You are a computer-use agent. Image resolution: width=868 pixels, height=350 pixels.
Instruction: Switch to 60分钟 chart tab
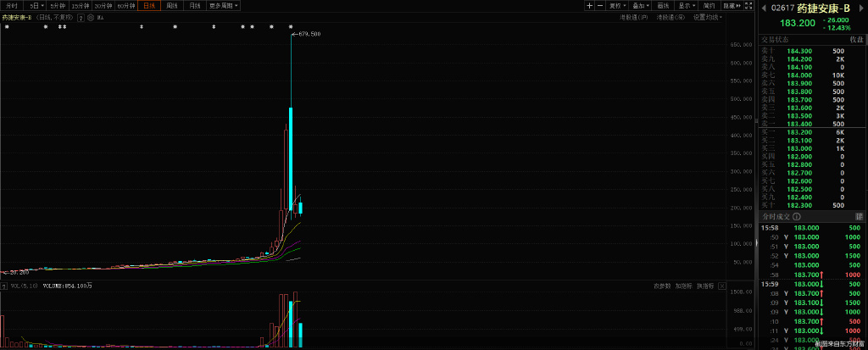(x=126, y=6)
